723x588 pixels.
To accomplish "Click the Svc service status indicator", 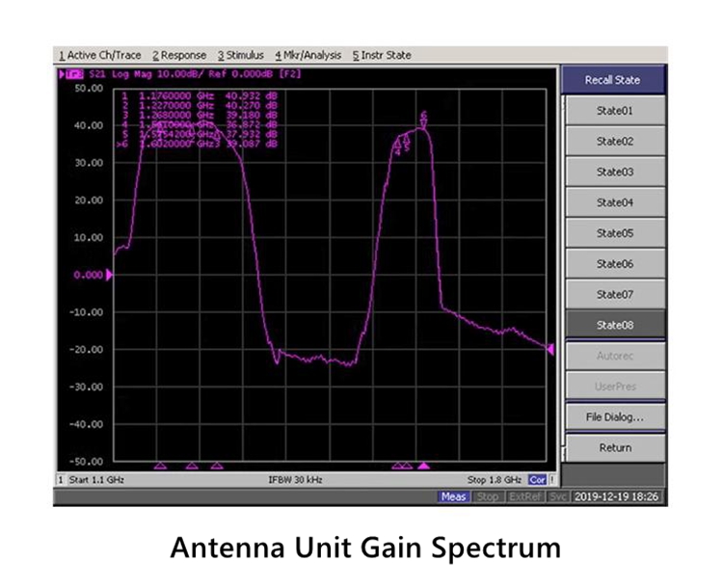I will (x=558, y=496).
